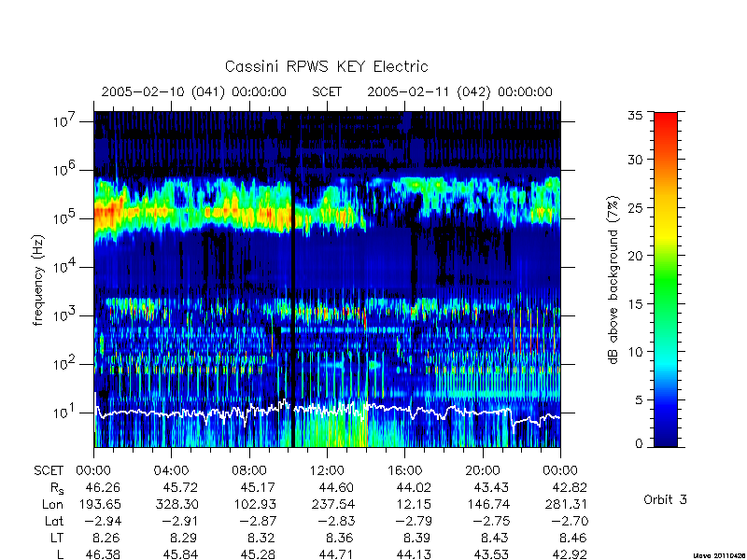The image size is (747, 560).
Task: Click the Rs value '46.26'
Action: [x=103, y=487]
